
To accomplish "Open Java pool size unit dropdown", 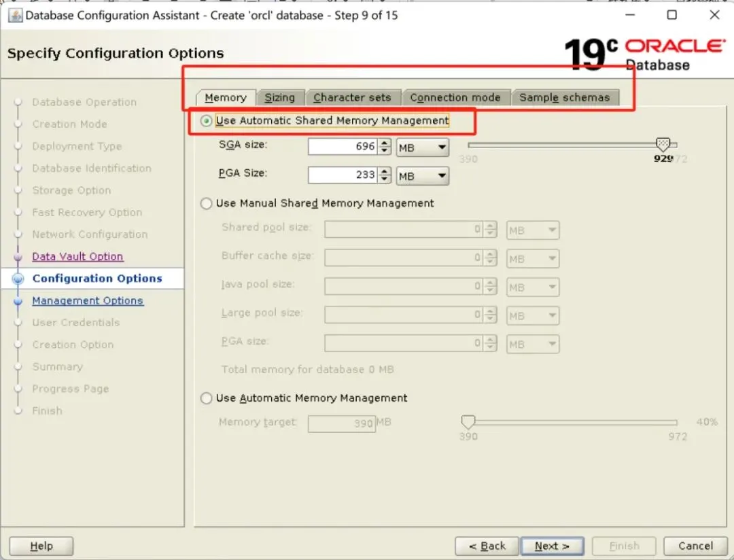I will [x=533, y=287].
